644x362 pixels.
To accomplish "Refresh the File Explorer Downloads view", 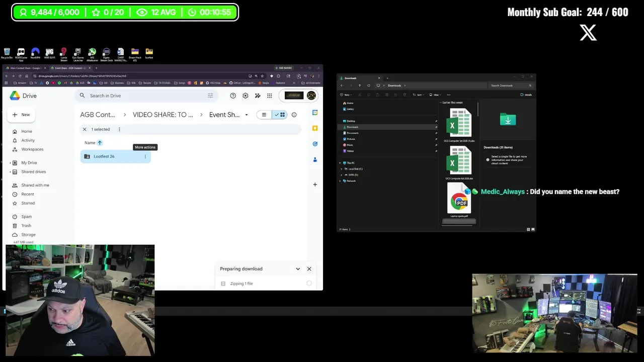I will click(x=369, y=85).
